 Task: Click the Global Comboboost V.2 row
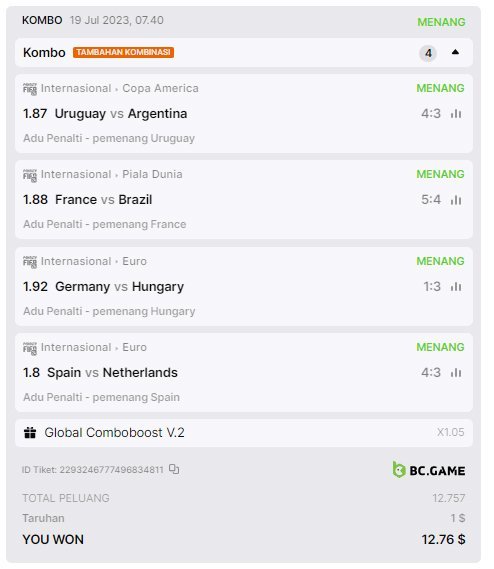[244, 433]
